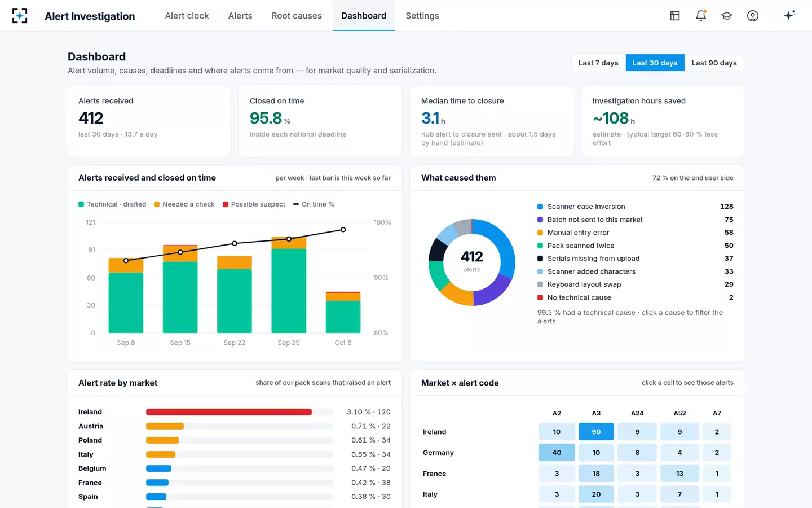Click the No technical cause red swatch

tap(540, 297)
